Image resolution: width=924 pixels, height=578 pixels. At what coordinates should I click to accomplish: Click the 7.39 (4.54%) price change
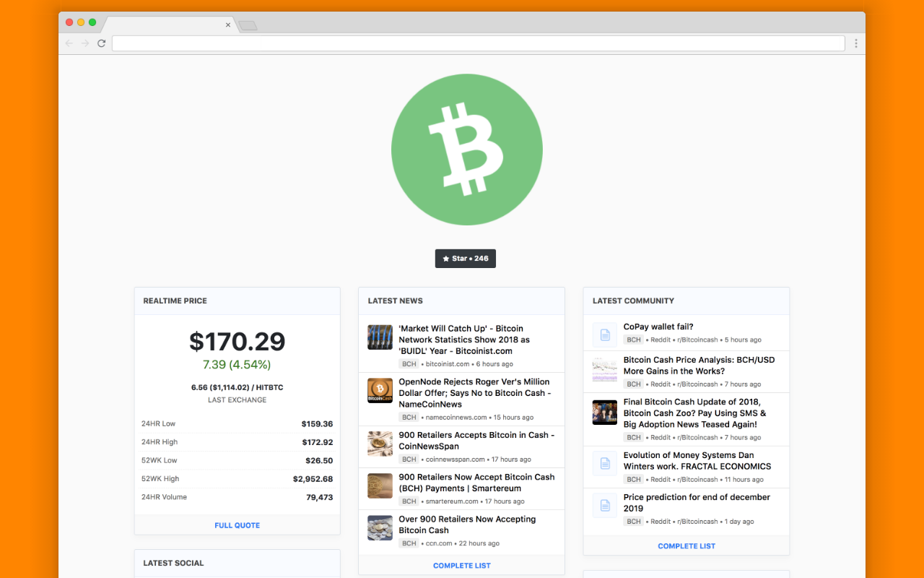[x=237, y=365]
